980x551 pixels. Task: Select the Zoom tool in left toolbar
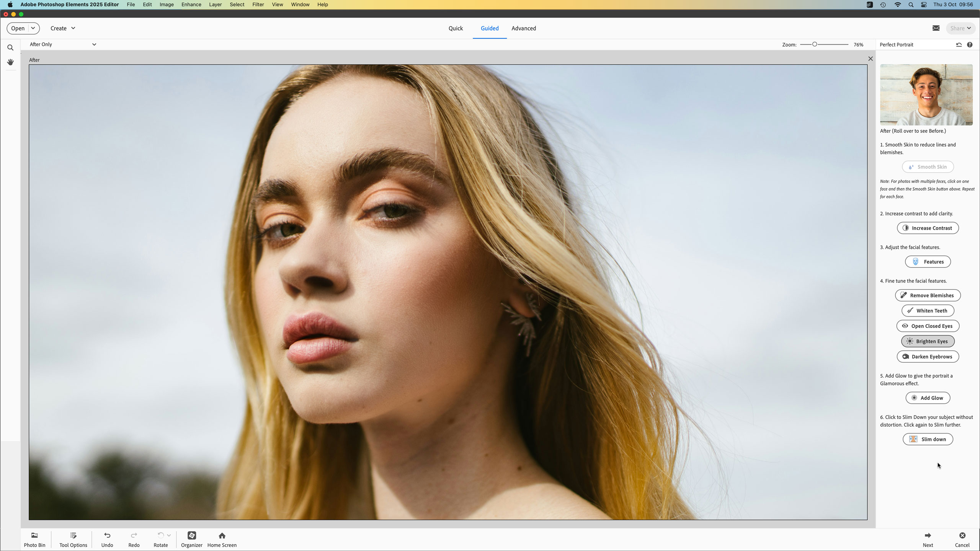10,48
